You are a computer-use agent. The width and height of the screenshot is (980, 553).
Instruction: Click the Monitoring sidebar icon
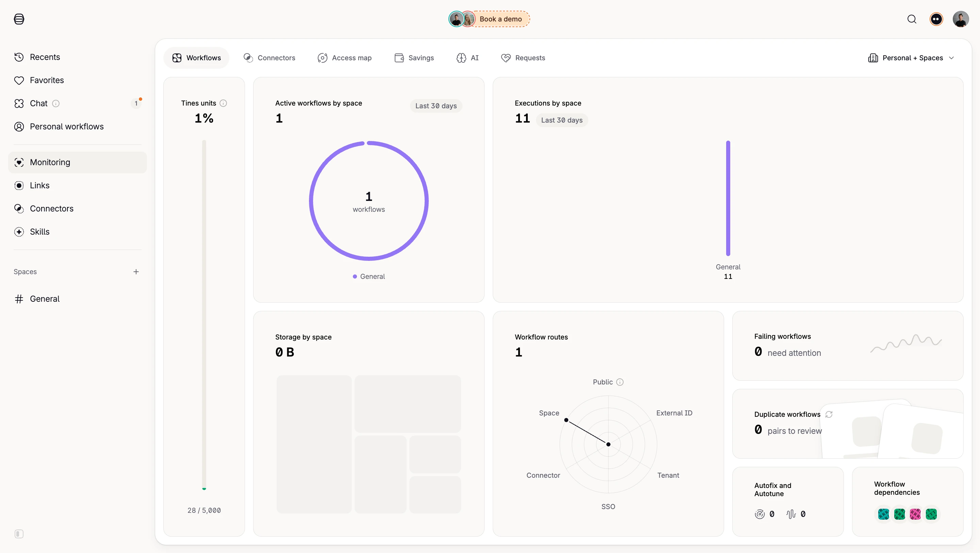(x=19, y=162)
